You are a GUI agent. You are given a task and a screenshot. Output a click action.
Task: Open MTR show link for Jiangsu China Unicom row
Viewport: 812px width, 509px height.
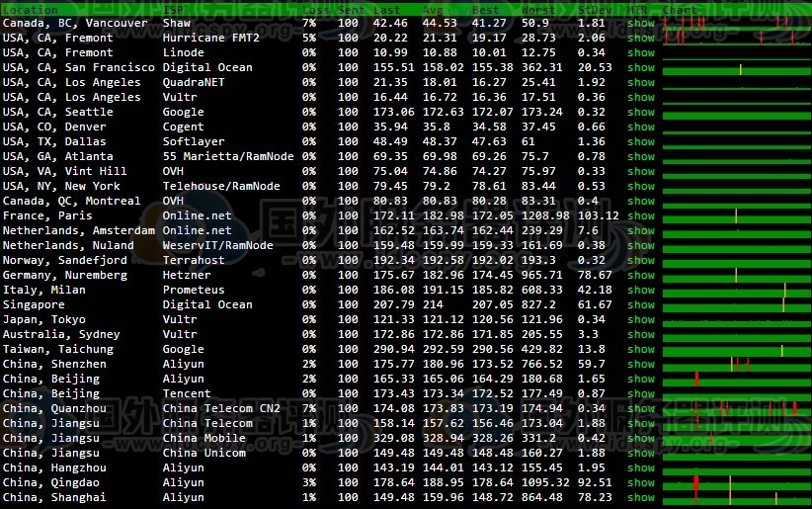coord(640,453)
